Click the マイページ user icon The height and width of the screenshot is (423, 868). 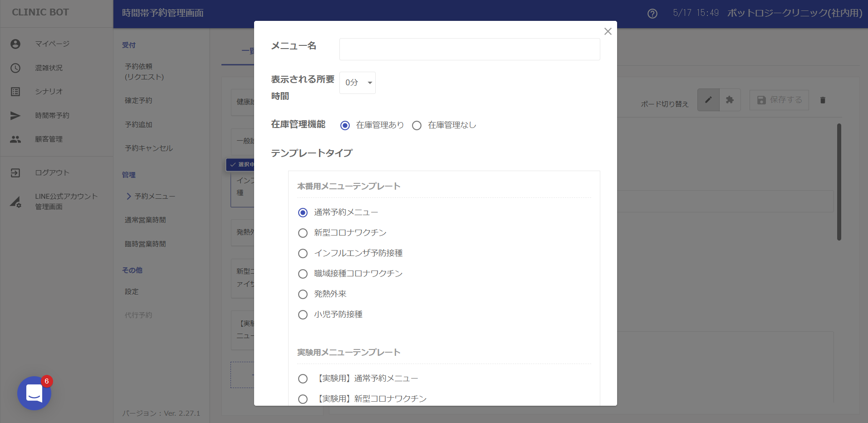coord(15,44)
